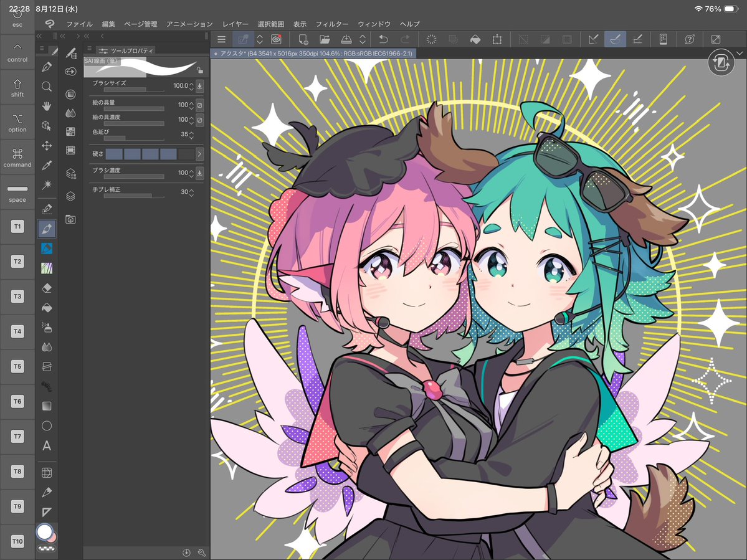Open the Layer palette stack icon
The height and width of the screenshot is (560, 747).
(x=70, y=196)
